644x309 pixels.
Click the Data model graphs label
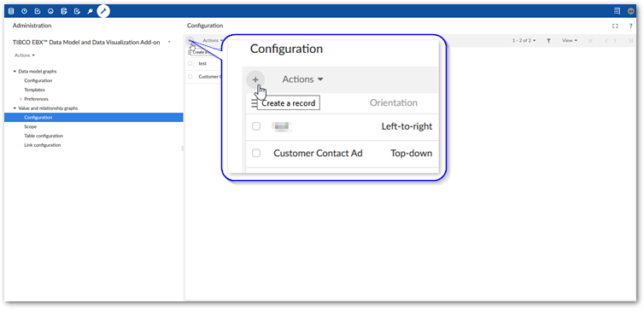coord(38,72)
